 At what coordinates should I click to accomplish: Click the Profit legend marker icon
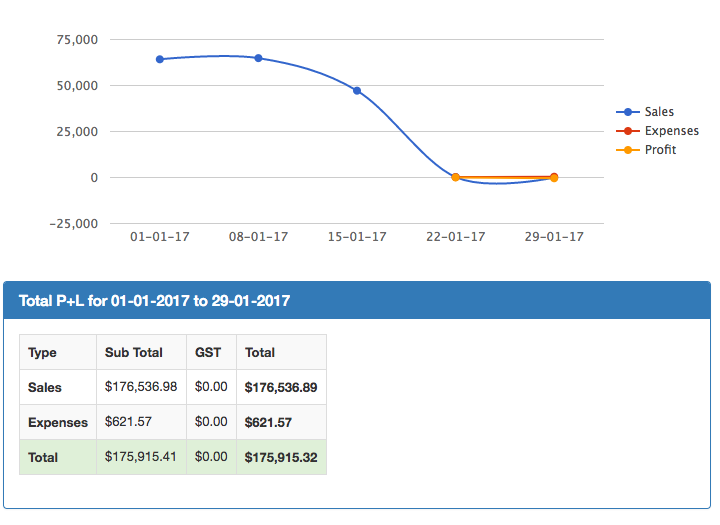click(x=630, y=150)
